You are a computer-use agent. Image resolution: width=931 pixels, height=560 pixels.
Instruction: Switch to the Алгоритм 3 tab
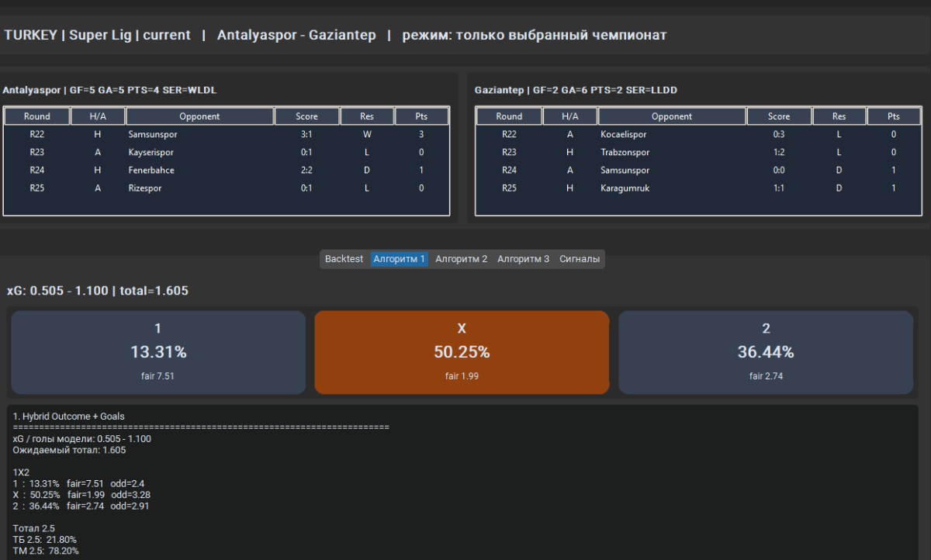pos(523,259)
